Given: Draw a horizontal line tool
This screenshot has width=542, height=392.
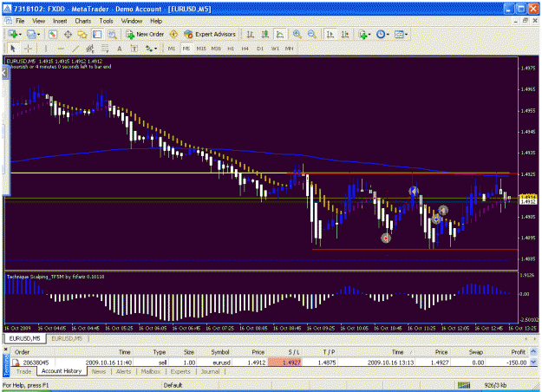Looking at the screenshot, I should point(61,49).
